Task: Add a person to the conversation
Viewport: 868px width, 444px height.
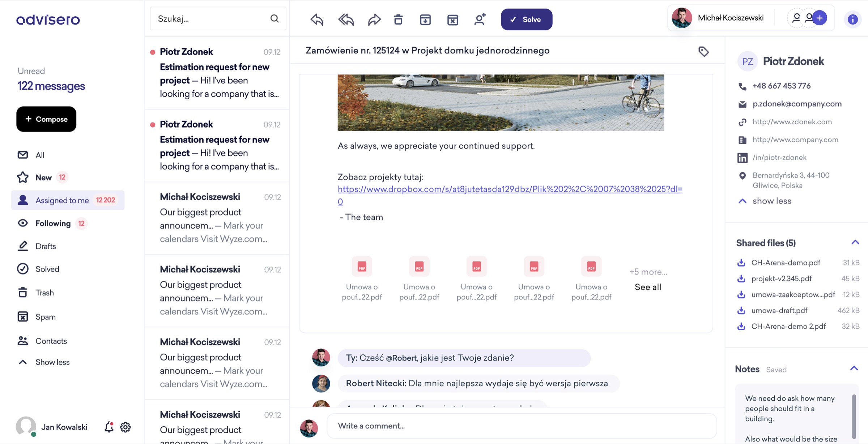Action: click(x=480, y=20)
